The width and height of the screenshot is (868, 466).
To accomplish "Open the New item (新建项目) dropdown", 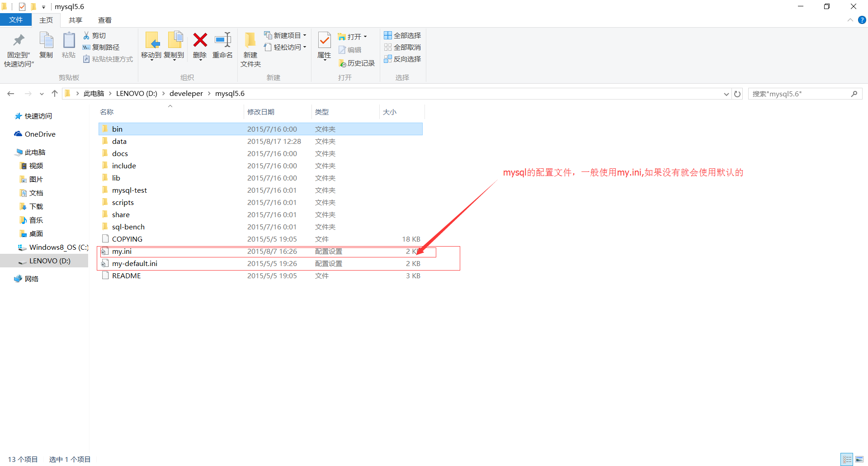I will pyautogui.click(x=285, y=35).
